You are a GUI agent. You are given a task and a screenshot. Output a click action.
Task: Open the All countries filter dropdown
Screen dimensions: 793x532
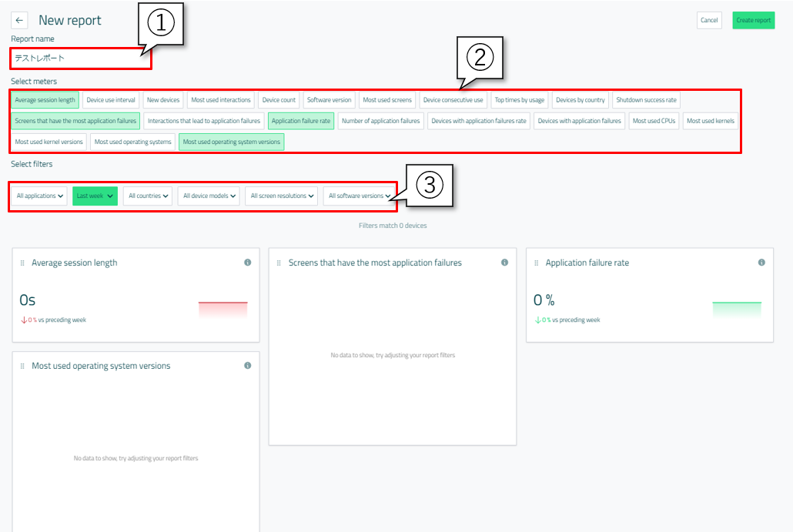click(x=149, y=196)
